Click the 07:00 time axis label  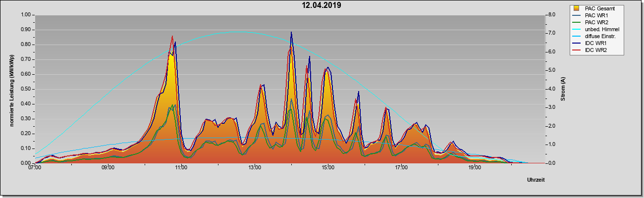coord(35,168)
